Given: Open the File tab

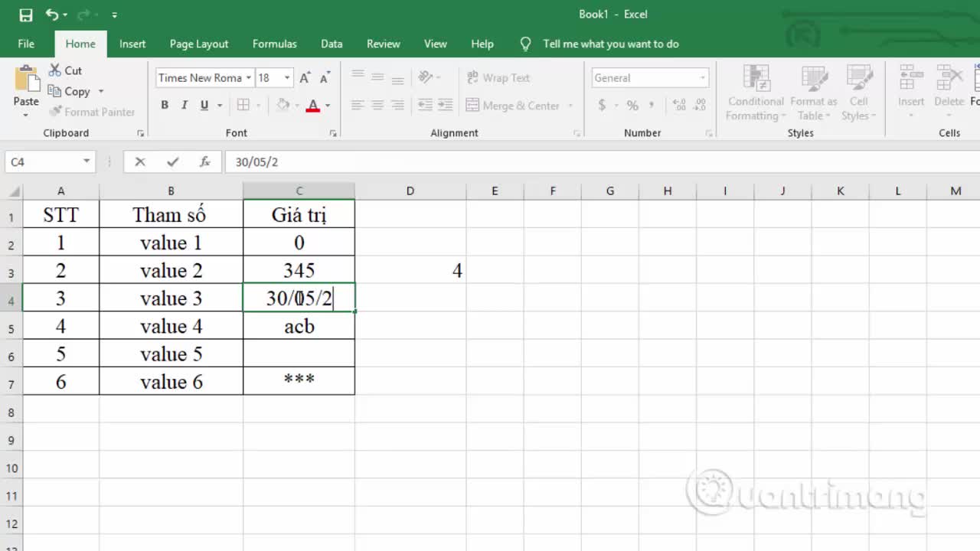Looking at the screenshot, I should [x=26, y=44].
